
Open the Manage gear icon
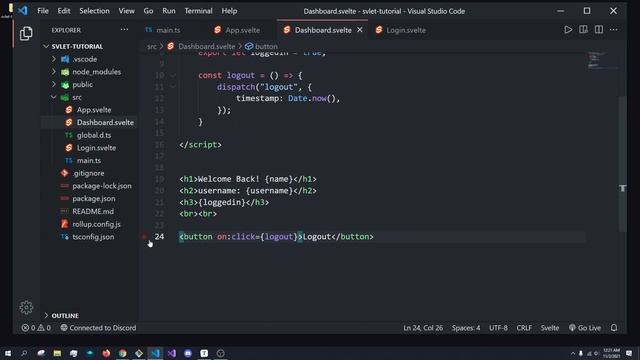pos(26,307)
